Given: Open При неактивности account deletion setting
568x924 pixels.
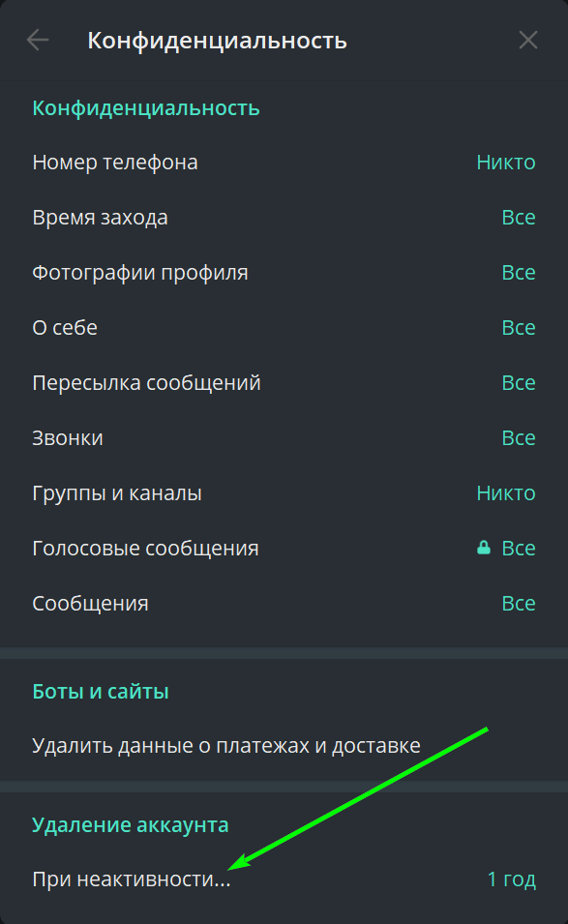Looking at the screenshot, I should point(284,879).
